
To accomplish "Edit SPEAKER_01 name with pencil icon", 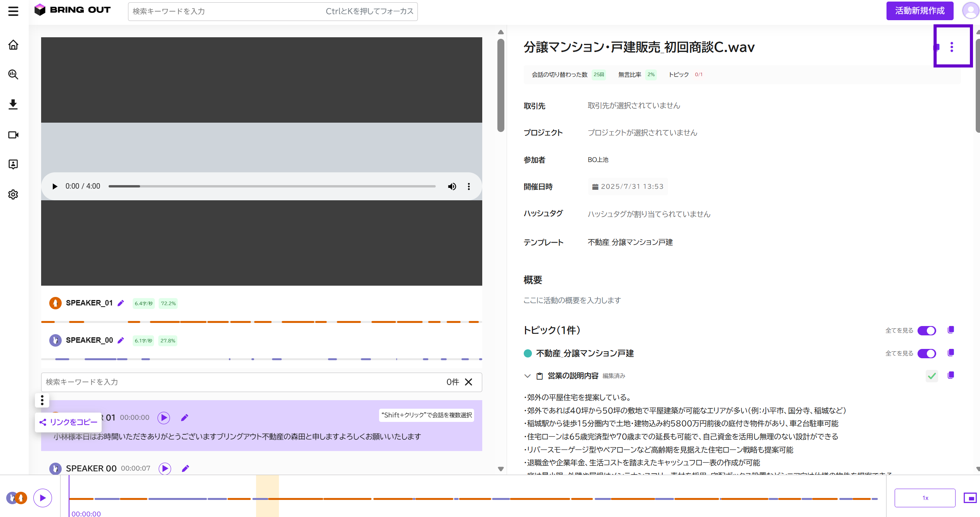I will point(121,303).
